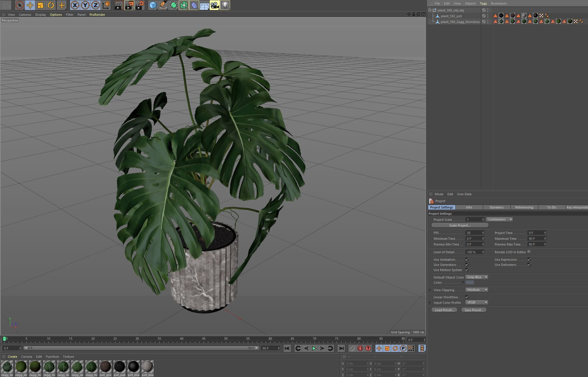Click the Scale Project button
588x377 pixels.
pos(459,225)
